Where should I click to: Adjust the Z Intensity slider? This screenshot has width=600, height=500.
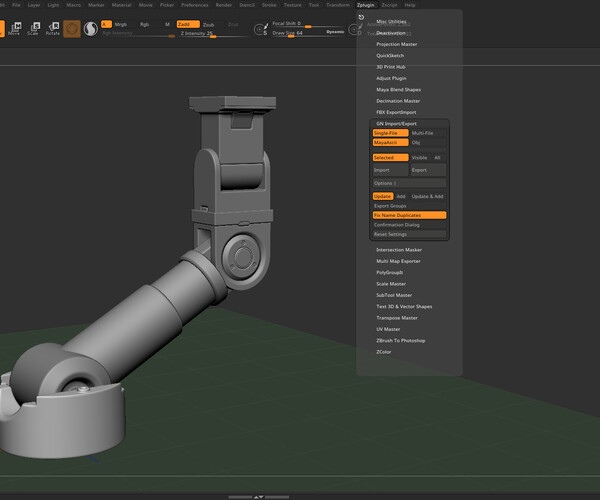click(213, 34)
